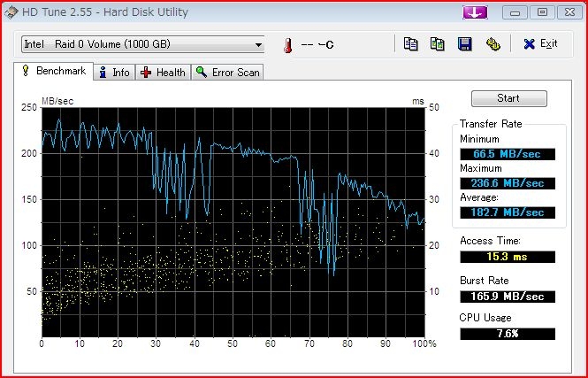Click the CPU Usage value 7.6%
This screenshot has height=378, width=588.
pos(508,334)
